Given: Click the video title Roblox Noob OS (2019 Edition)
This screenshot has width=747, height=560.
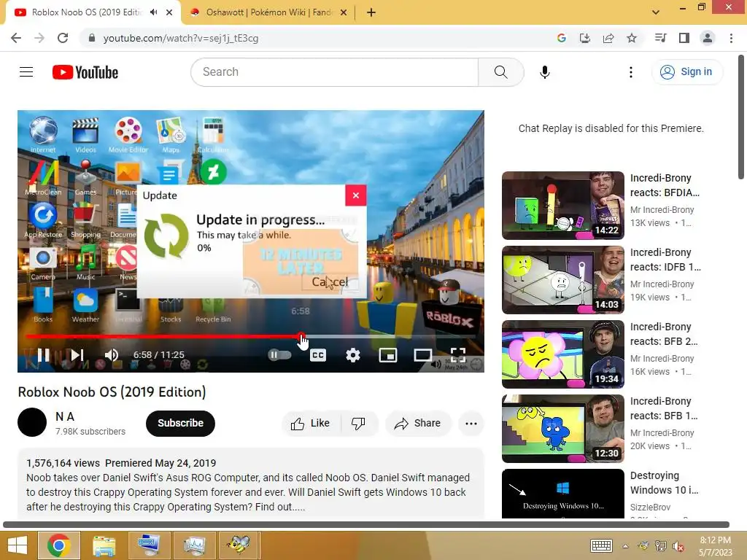Looking at the screenshot, I should pyautogui.click(x=112, y=392).
